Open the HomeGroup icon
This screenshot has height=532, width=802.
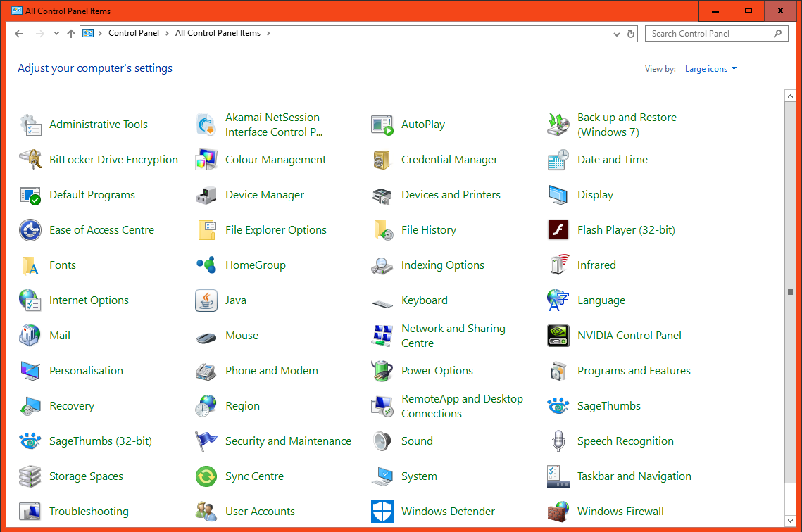206,265
